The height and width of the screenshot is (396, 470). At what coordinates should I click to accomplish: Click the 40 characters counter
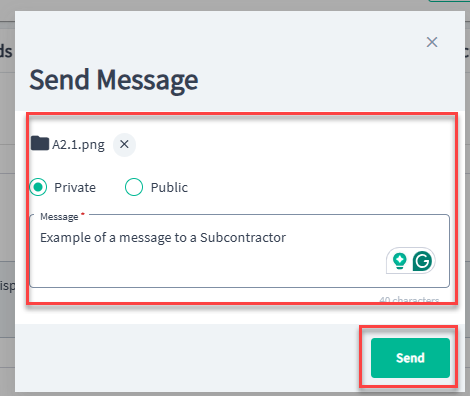click(x=409, y=300)
